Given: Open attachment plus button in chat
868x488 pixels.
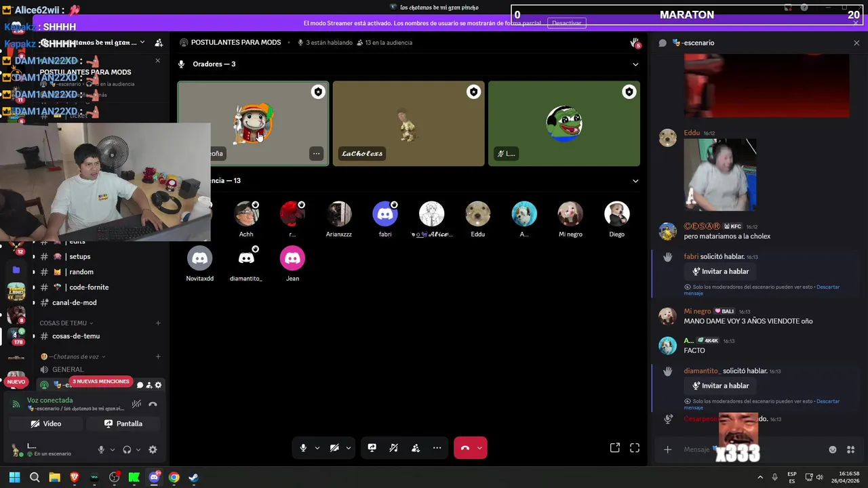Looking at the screenshot, I should (x=667, y=449).
